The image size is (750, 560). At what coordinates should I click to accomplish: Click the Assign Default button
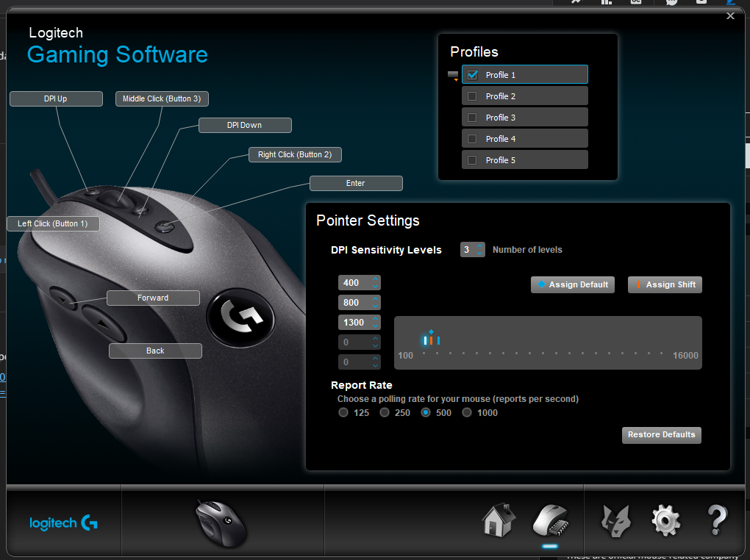coord(573,284)
